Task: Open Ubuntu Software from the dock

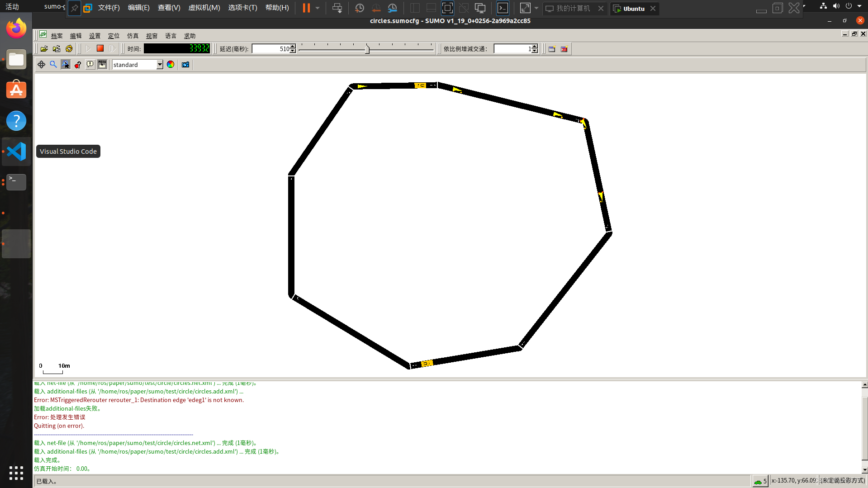Action: (x=16, y=90)
